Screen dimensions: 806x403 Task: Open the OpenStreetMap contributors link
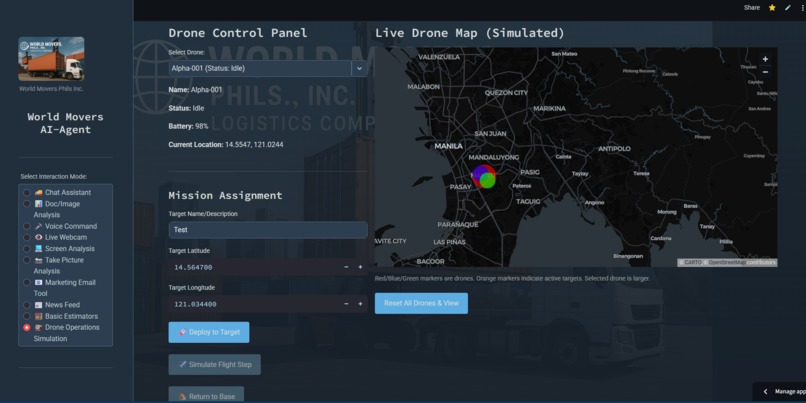[x=727, y=263]
